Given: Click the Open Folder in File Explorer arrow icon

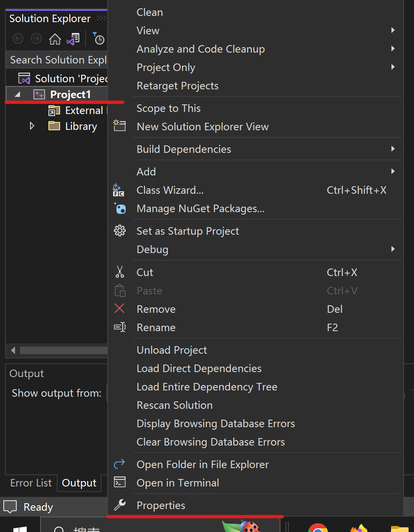Looking at the screenshot, I should coord(120,464).
